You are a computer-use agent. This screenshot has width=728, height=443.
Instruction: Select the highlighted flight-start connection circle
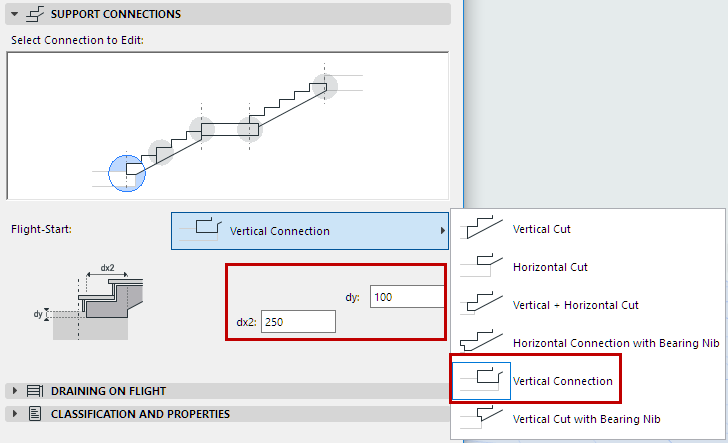(127, 172)
